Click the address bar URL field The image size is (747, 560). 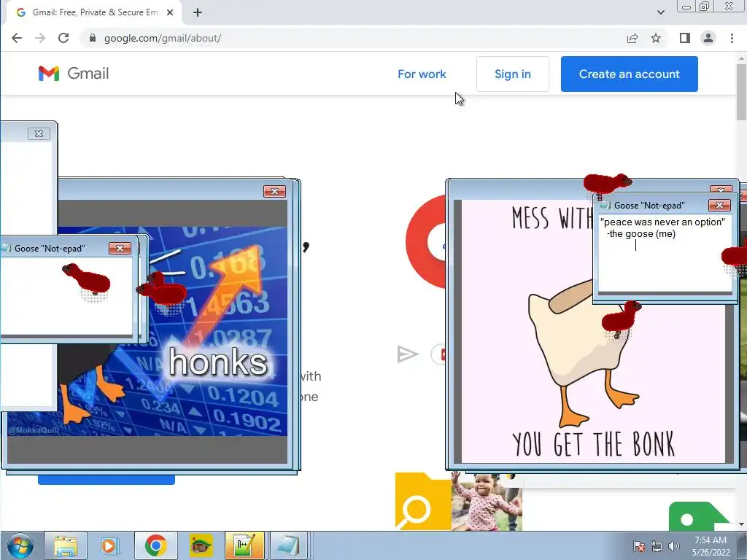point(352,38)
